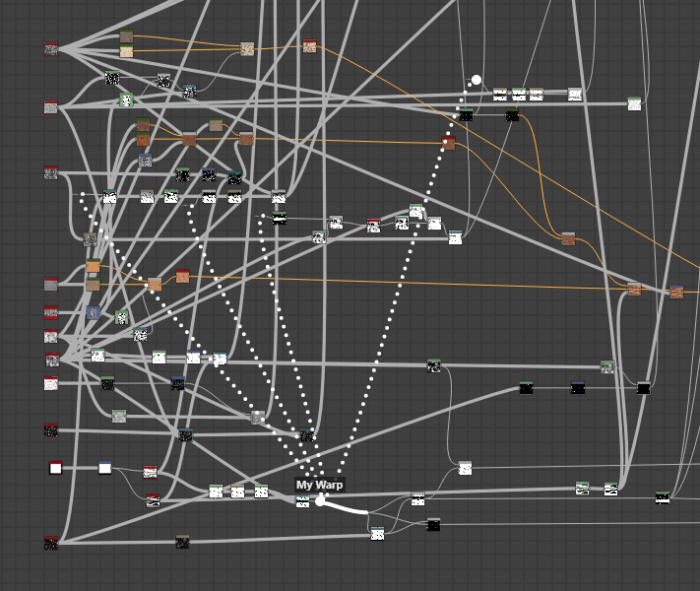Select the bright orange node with green header
This screenshot has height=591, width=700.
(x=93, y=266)
